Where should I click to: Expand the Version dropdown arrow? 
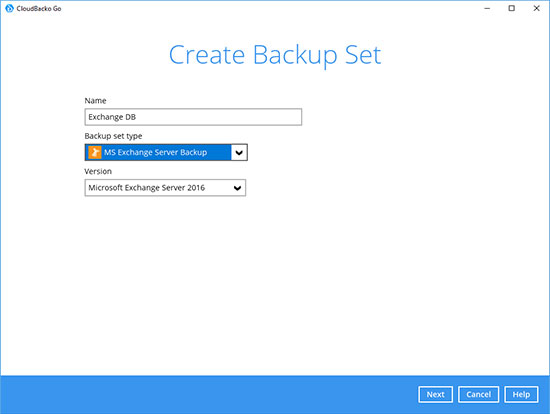coord(237,188)
